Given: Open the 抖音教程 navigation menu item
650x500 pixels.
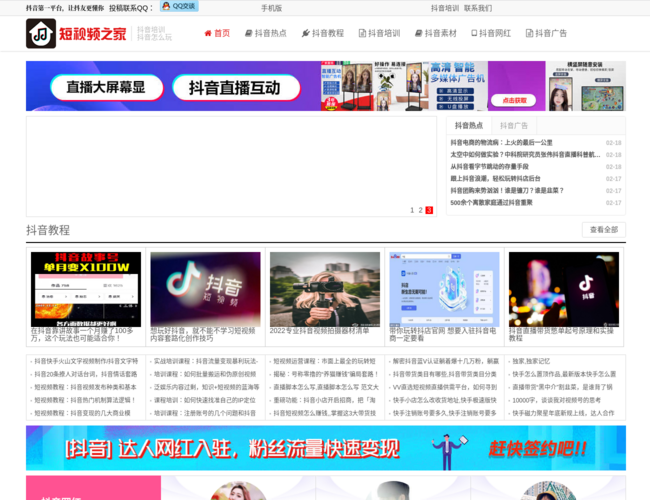Looking at the screenshot, I should (323, 33).
